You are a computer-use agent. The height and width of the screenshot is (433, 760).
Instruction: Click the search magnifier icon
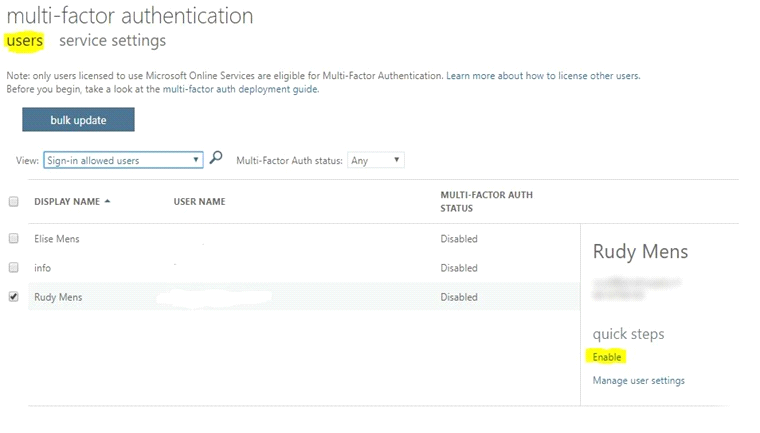click(x=216, y=158)
